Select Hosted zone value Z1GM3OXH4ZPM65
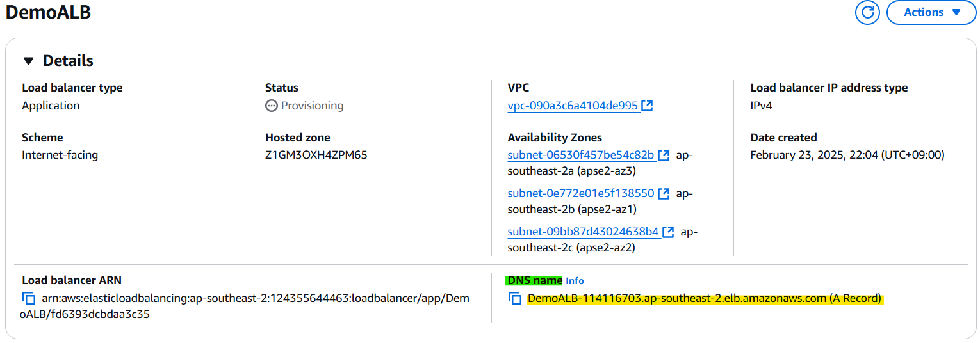Screen dimensions: 980x343 tap(316, 155)
